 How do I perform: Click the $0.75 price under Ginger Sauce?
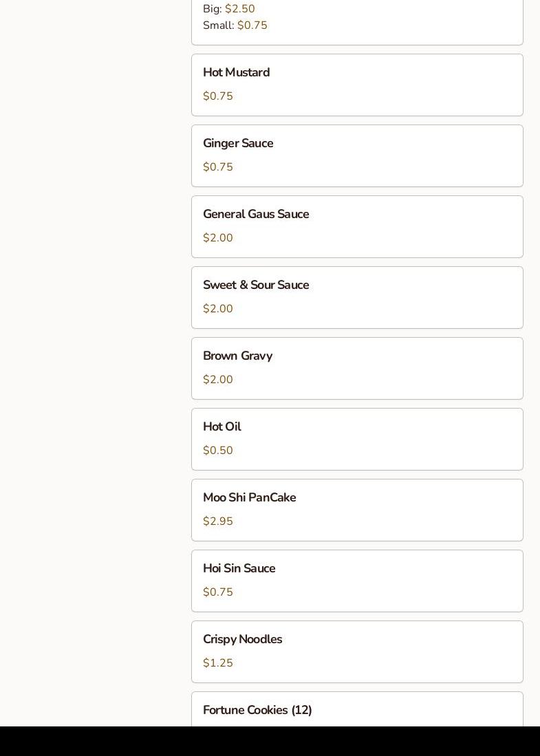(218, 167)
